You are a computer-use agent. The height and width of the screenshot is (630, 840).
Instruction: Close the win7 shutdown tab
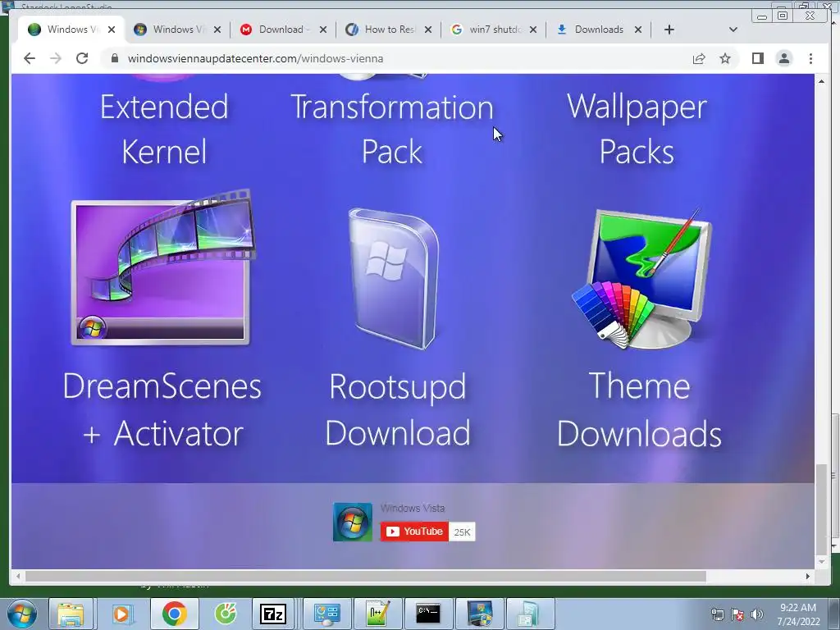533,30
